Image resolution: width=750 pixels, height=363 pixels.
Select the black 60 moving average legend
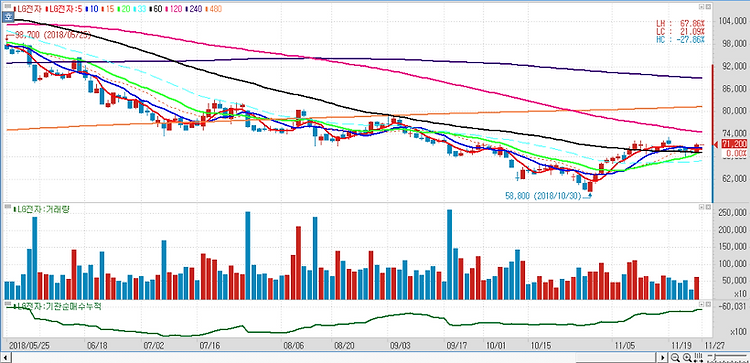[x=156, y=9]
